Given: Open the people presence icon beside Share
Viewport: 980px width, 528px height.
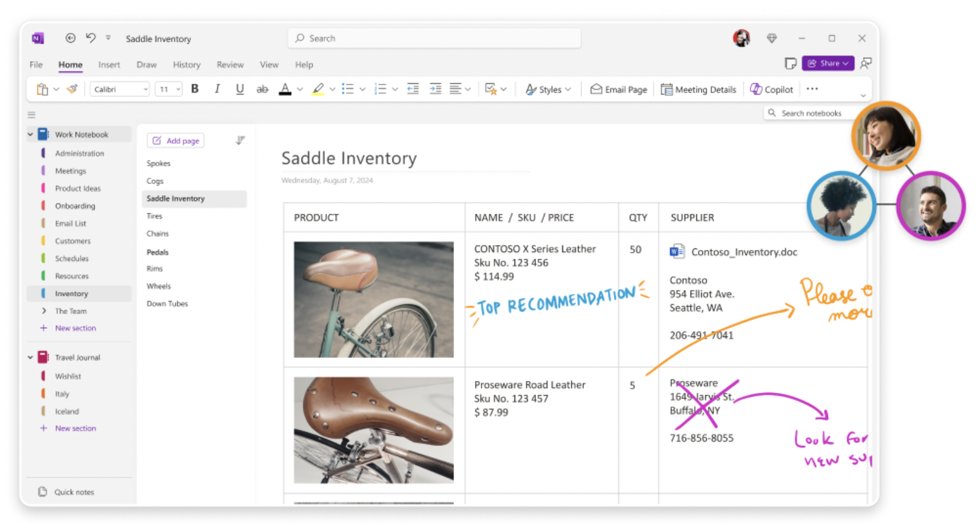Looking at the screenshot, I should point(866,63).
